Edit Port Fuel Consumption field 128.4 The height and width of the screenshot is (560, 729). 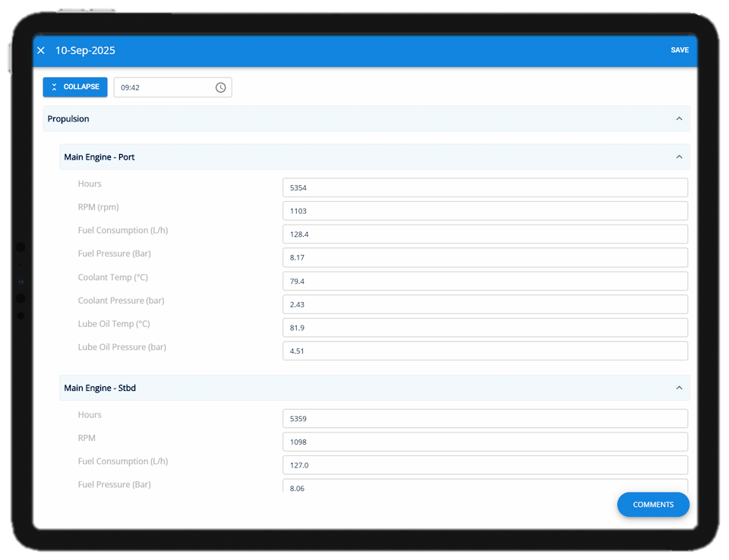[x=485, y=234]
